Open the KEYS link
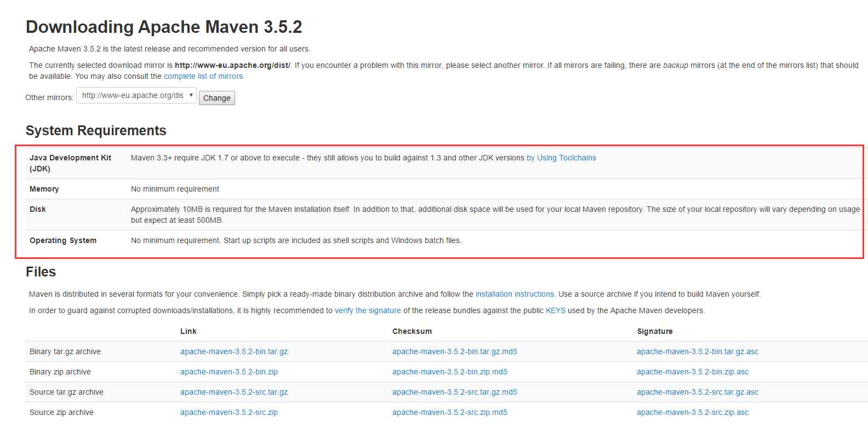 pos(556,310)
